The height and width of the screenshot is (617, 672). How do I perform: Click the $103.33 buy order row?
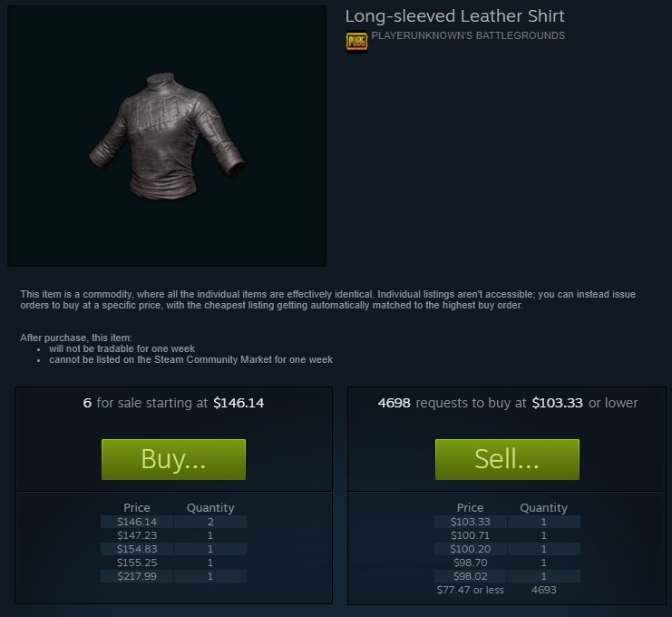coord(507,522)
